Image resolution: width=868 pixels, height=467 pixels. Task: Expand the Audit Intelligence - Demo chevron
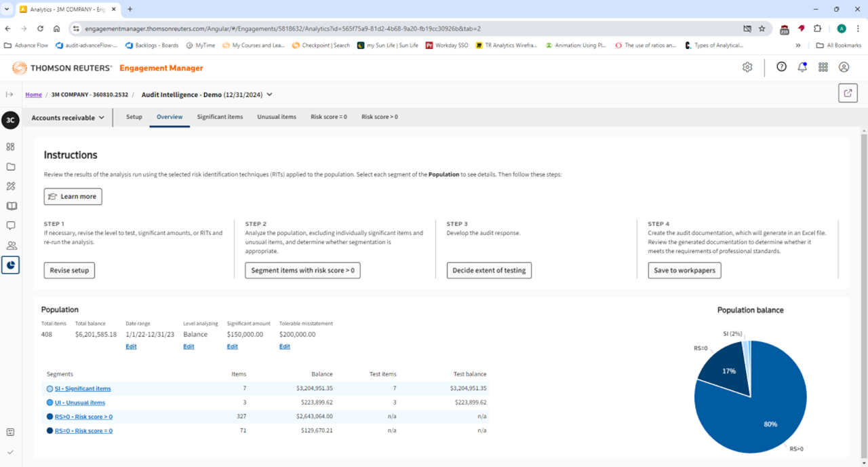pyautogui.click(x=269, y=94)
